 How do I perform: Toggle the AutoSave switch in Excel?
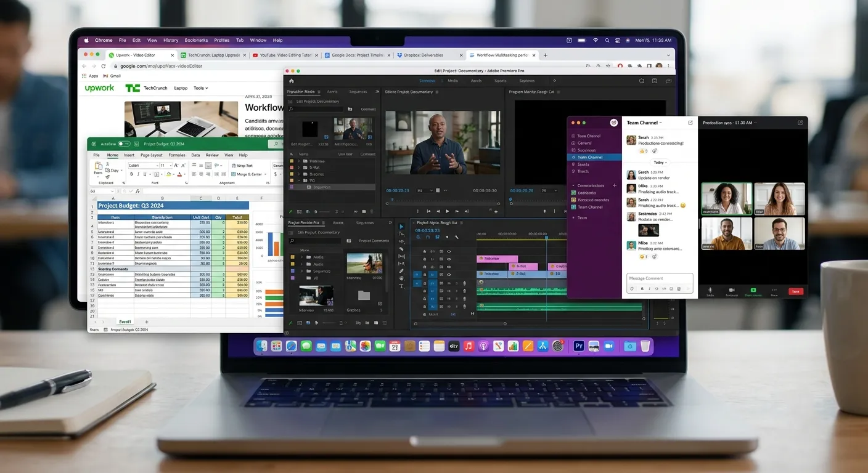point(125,144)
